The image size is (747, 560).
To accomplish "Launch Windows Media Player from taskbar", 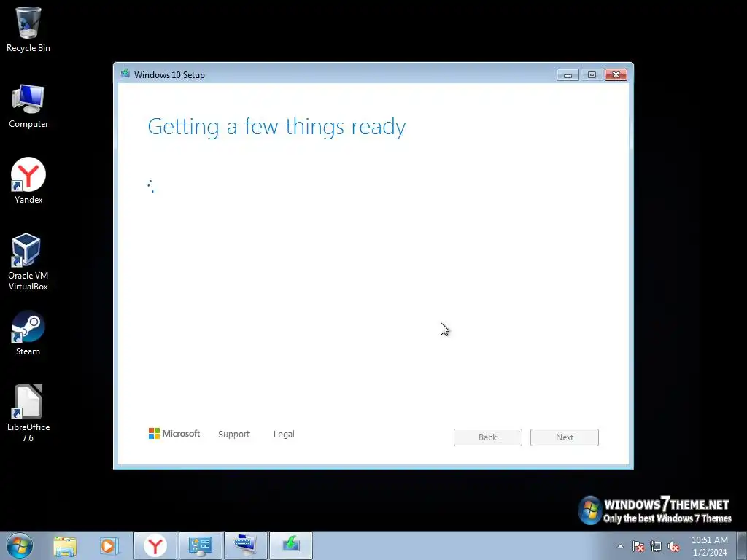I will tap(109, 545).
